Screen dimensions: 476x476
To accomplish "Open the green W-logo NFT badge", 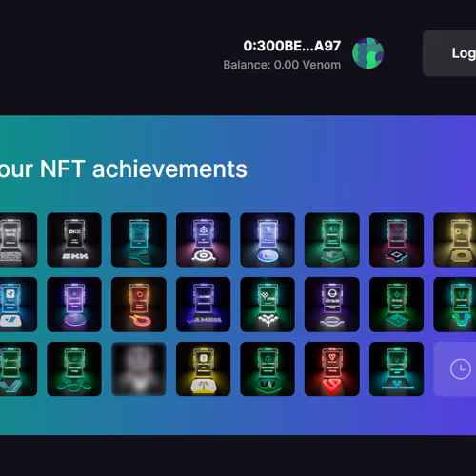I will click(268, 368).
